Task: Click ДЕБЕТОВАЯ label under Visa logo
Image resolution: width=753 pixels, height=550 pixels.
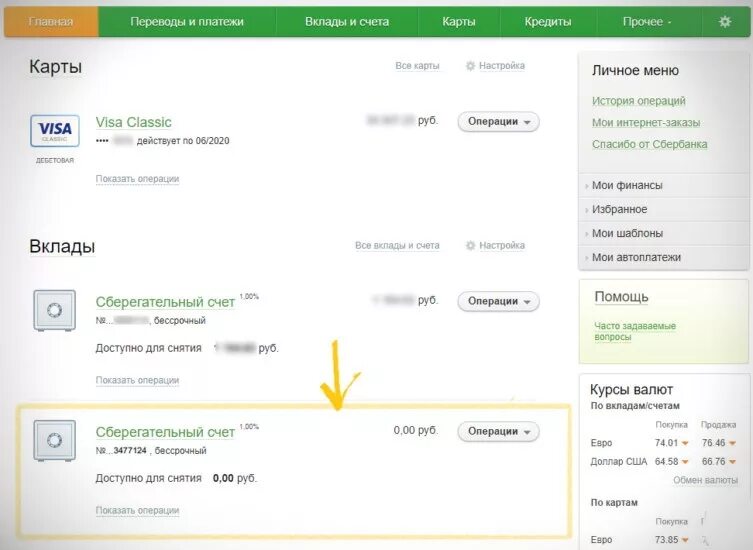Action: (55, 160)
